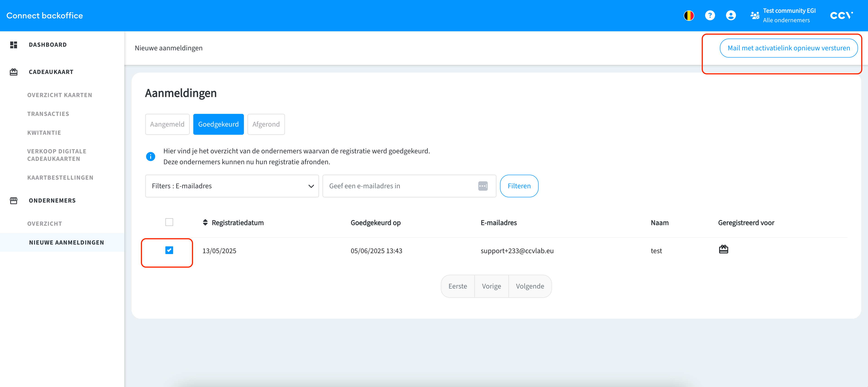Click the Cadeaukaart gift card sidebar icon
The height and width of the screenshot is (387, 868).
click(13, 72)
